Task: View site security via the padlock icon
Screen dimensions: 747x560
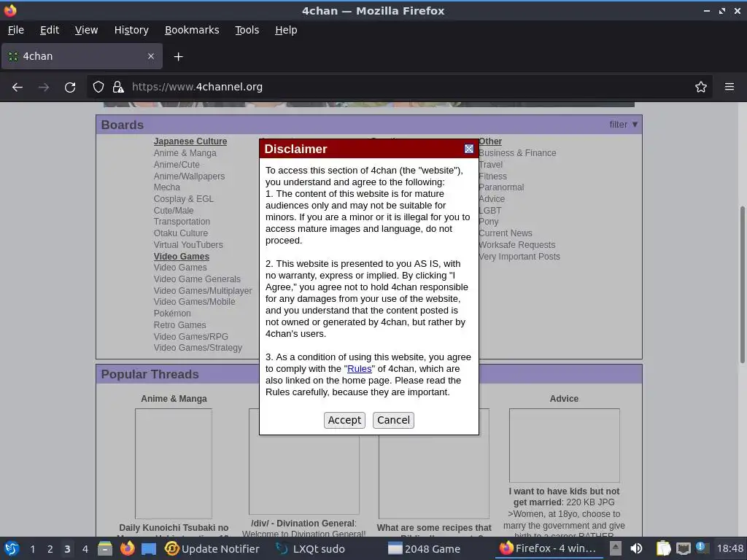Action: click(x=118, y=87)
